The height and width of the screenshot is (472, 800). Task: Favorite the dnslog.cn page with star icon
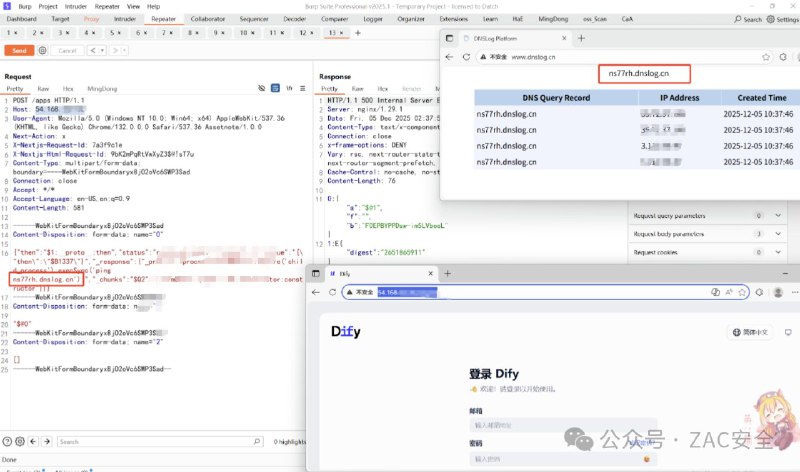tap(766, 57)
